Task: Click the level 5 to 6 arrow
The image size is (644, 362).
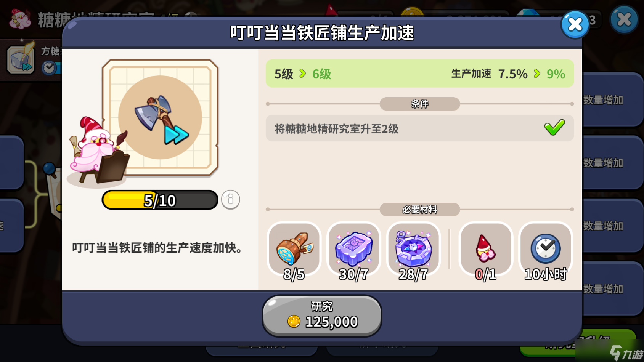Action: pyautogui.click(x=303, y=74)
